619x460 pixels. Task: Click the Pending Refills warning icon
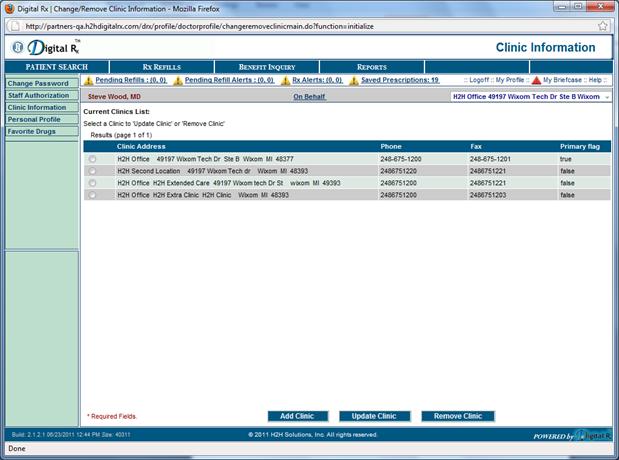pyautogui.click(x=88, y=80)
